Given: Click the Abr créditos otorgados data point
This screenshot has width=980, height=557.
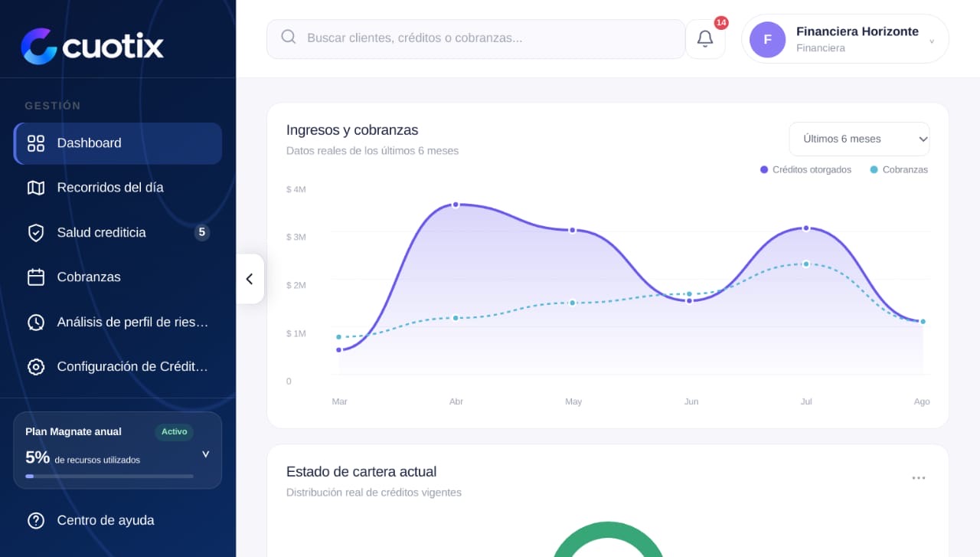Looking at the screenshot, I should click(x=456, y=205).
